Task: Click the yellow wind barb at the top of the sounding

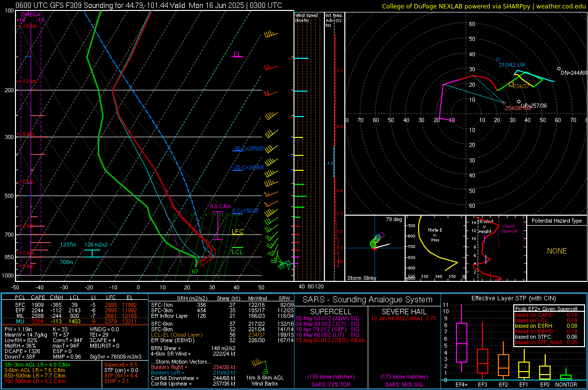Action: click(x=271, y=34)
